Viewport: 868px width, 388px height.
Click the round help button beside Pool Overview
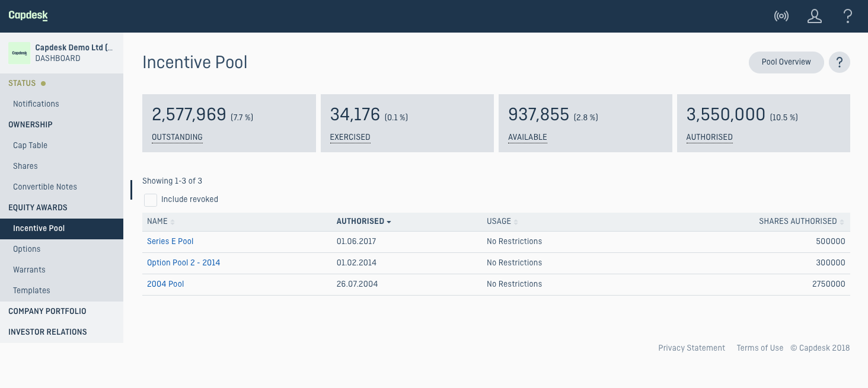pyautogui.click(x=839, y=62)
